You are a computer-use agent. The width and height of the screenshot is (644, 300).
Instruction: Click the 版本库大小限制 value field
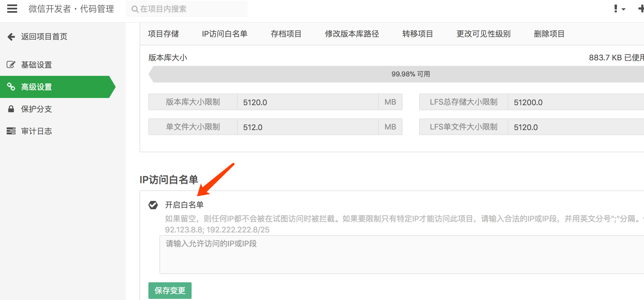click(307, 102)
